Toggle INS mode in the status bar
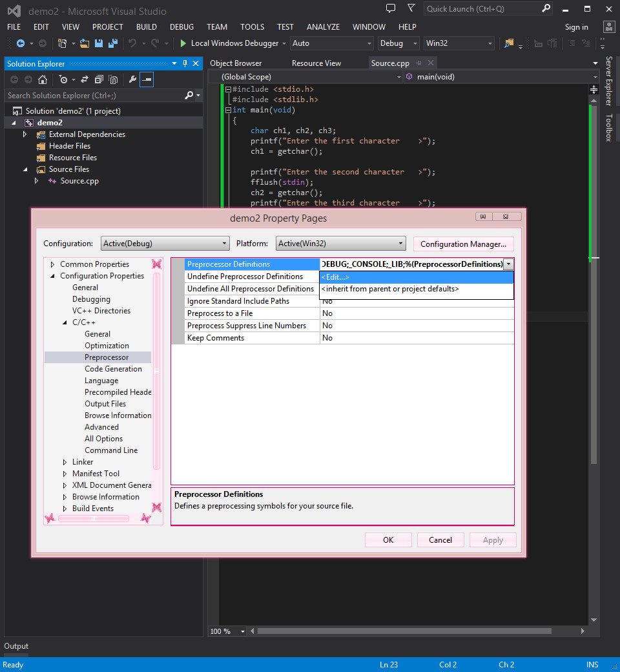Viewport: 620px width, 672px height. pyautogui.click(x=592, y=664)
